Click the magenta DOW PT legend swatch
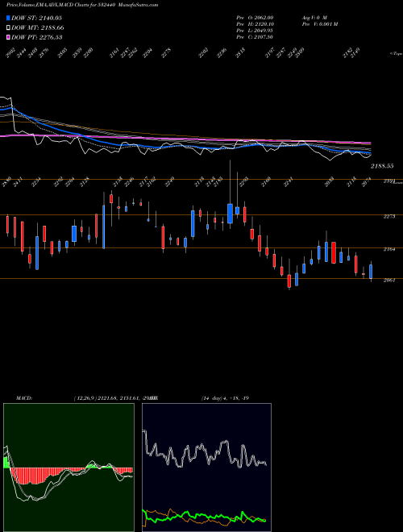Screen dimensions: 403x532 click(x=8, y=37)
